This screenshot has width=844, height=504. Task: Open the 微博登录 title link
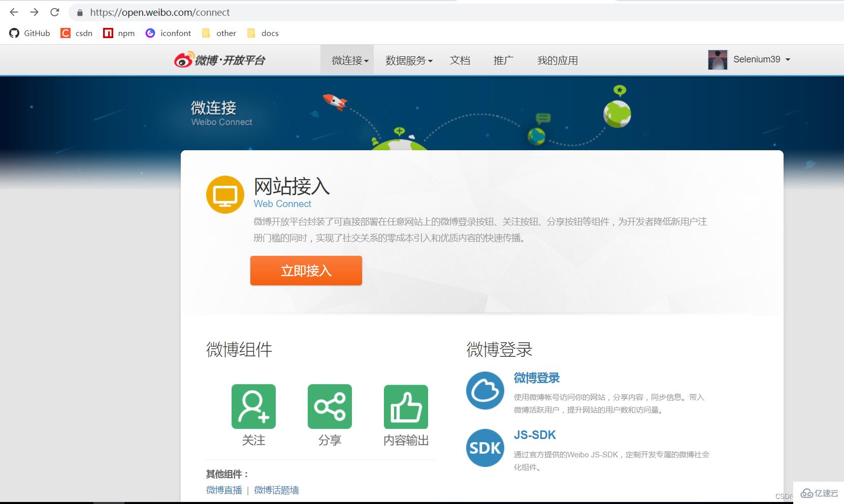(537, 378)
